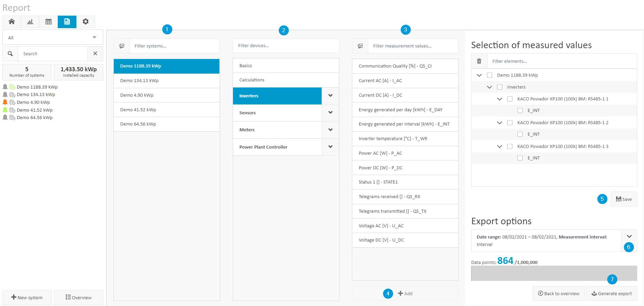Screen dimensions: 644x306
Task: Tick checkbox for KACO Powador RS485-1 2
Action: click(510, 122)
